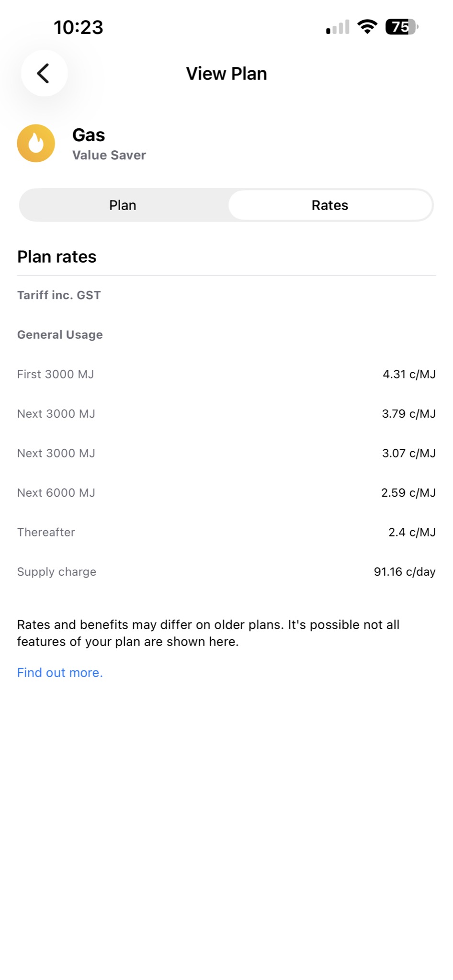Switch to the Plan tab
This screenshot has height=980, width=453.
point(123,205)
